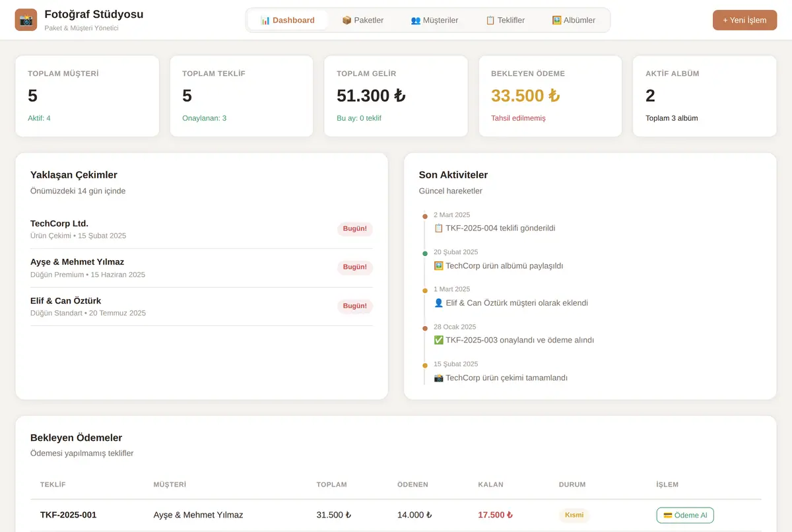Screen dimensions: 792x532
Task: Click the Bugün! badge for TechCorp Ltd.
Action: [355, 229]
